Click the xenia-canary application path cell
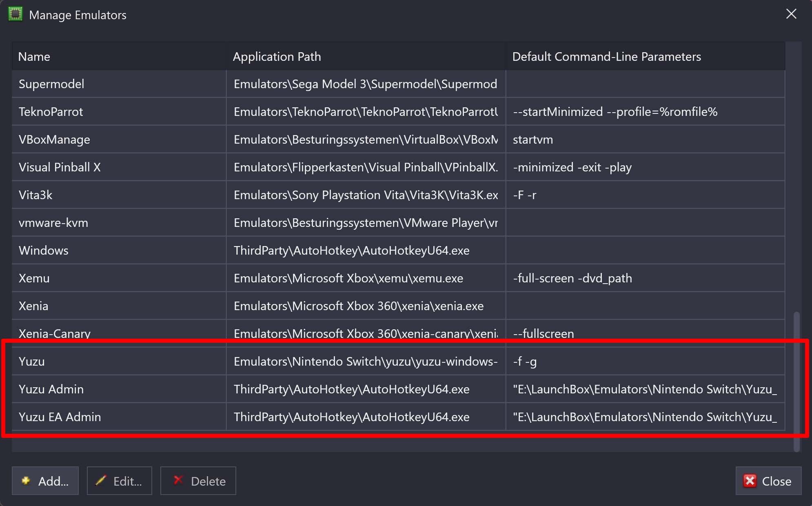This screenshot has height=506, width=812. (x=366, y=333)
